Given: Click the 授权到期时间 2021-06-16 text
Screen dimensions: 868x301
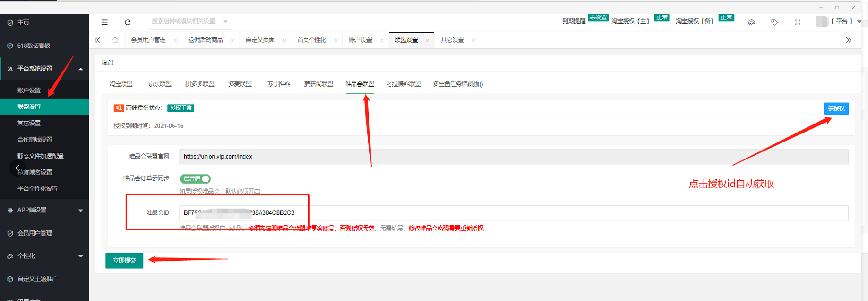Looking at the screenshot, I should (148, 126).
